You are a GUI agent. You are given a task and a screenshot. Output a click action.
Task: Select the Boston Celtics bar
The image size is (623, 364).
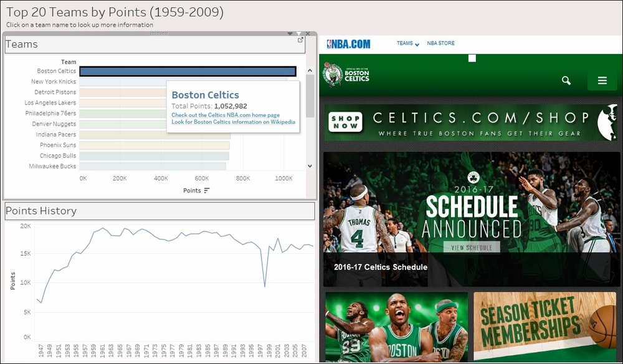[x=188, y=72]
